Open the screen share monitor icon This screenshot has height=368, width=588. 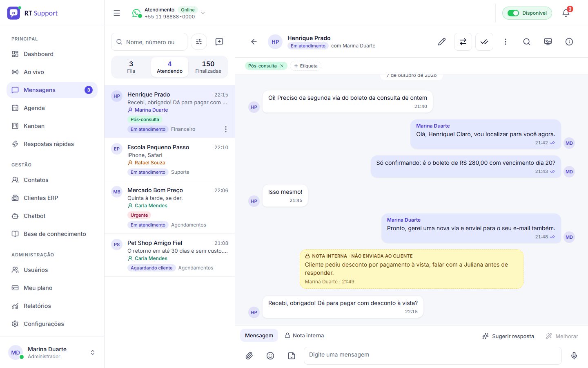click(548, 42)
